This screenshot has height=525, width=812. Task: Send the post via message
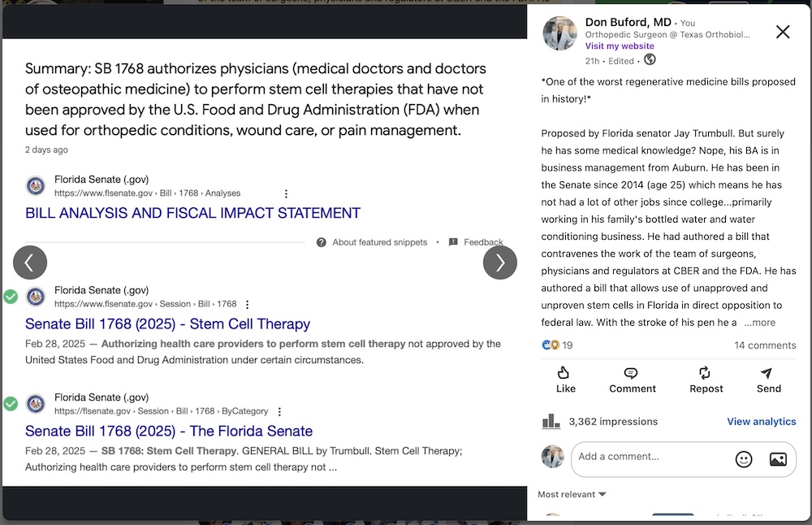[x=768, y=380]
